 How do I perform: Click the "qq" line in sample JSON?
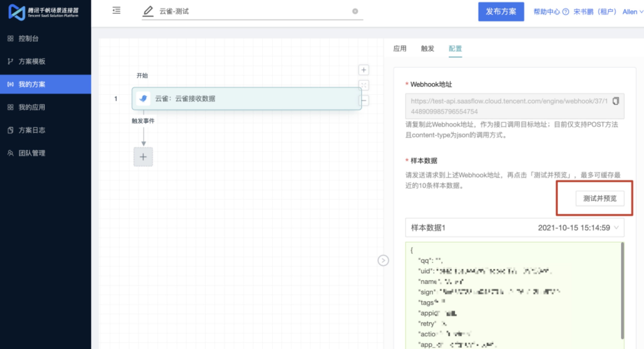[x=430, y=261]
